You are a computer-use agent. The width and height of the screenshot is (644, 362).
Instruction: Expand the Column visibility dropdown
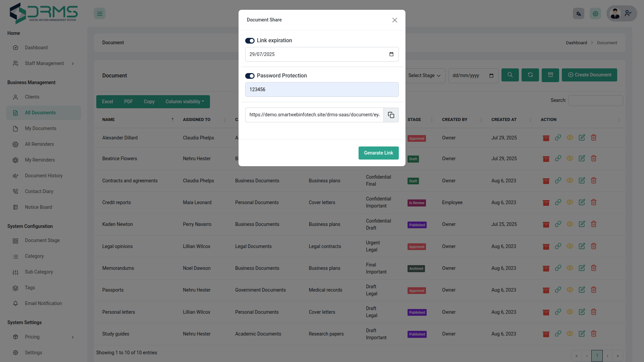[x=184, y=102]
